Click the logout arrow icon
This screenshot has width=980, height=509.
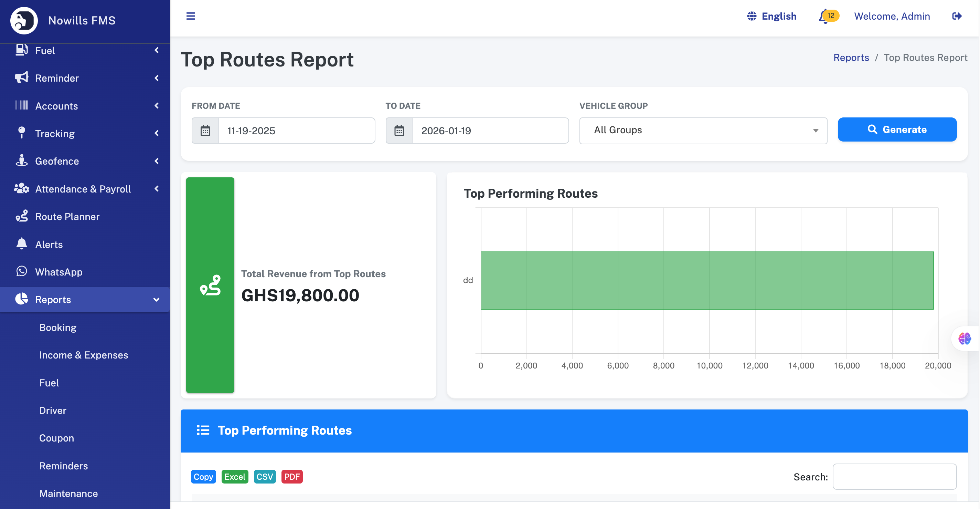pyautogui.click(x=957, y=17)
